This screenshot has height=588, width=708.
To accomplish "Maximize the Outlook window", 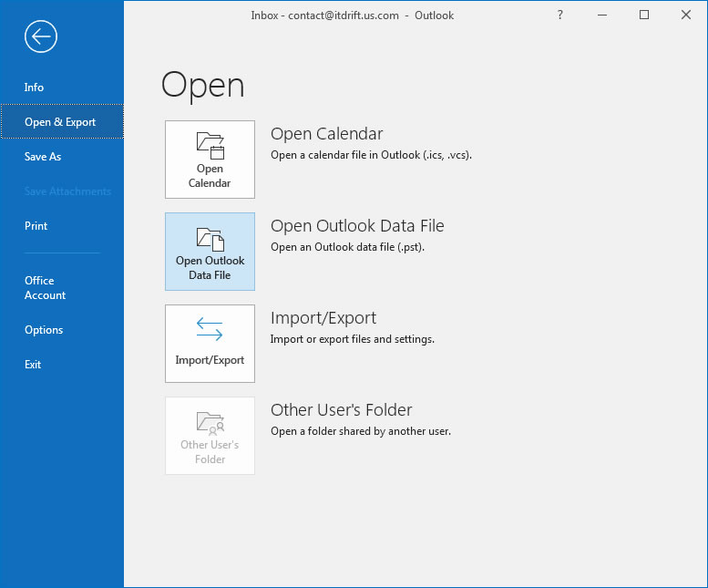I will pos(644,15).
